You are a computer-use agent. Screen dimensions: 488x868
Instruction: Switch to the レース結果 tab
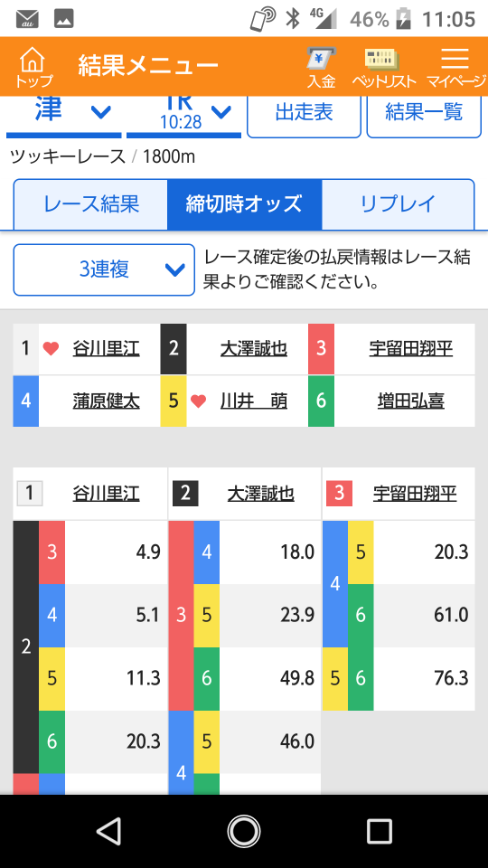90,204
